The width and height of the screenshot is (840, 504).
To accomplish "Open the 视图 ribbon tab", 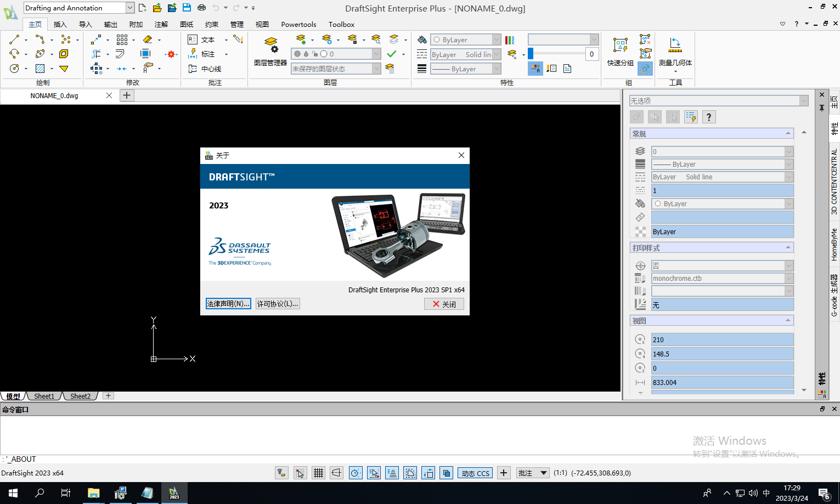I will pyautogui.click(x=262, y=24).
